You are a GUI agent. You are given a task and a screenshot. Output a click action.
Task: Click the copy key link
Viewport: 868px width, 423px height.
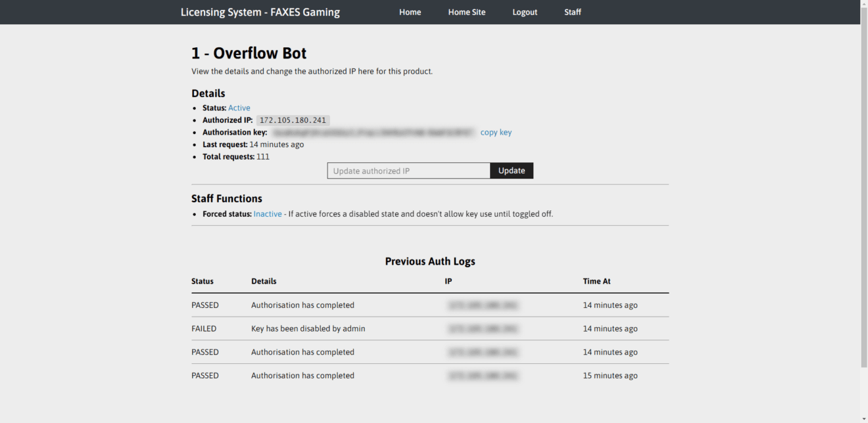point(496,132)
